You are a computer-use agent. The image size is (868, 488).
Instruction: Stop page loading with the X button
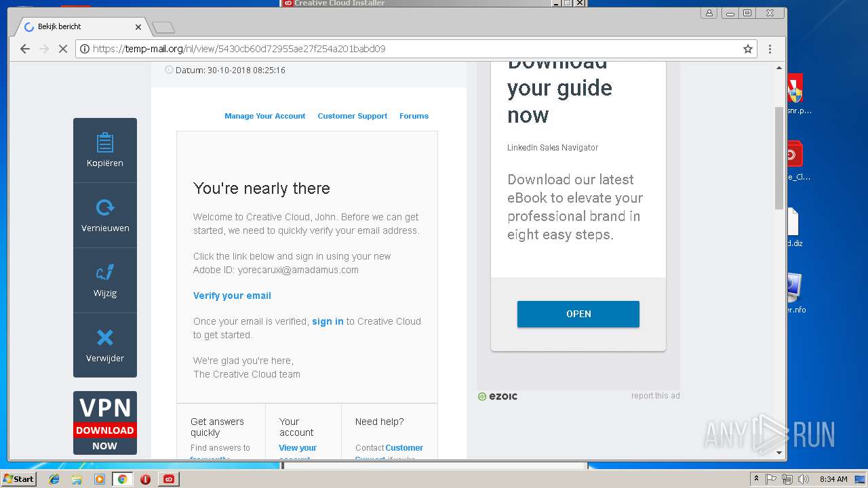tap(63, 49)
